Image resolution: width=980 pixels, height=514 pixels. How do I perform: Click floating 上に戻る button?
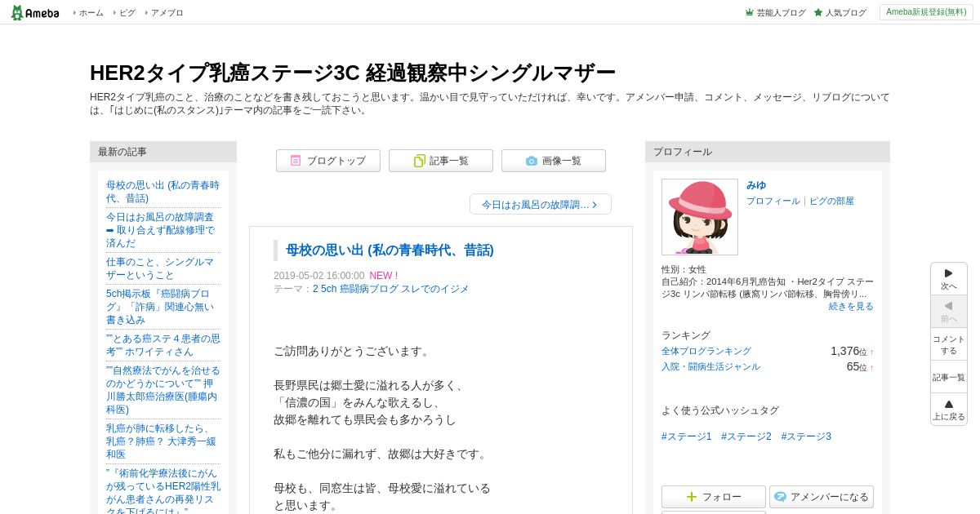[949, 410]
